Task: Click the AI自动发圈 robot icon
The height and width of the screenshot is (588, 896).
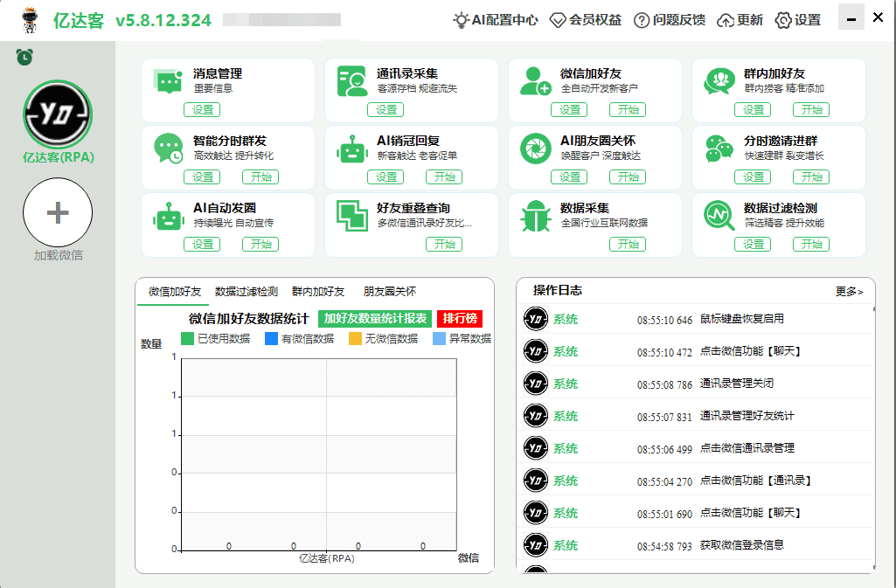Action: pos(168,217)
